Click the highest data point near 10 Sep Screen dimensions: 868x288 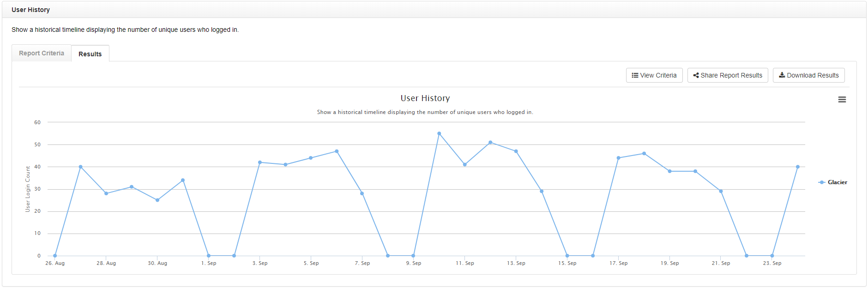point(439,133)
